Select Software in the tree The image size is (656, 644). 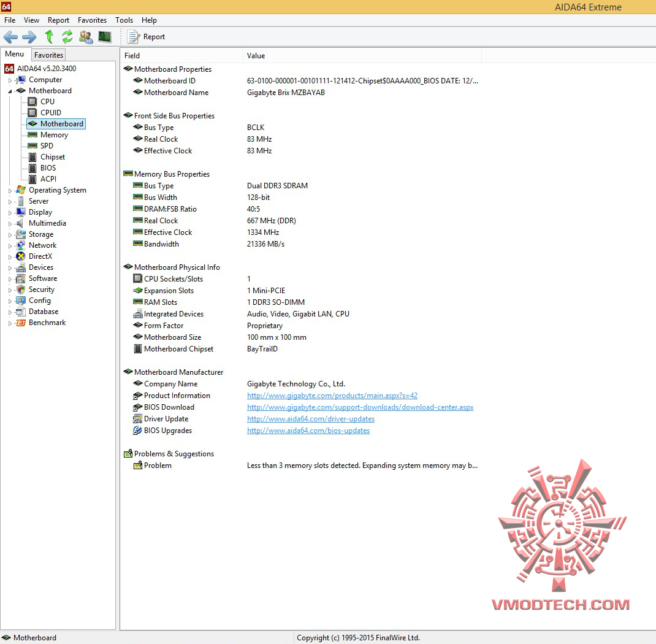43,278
